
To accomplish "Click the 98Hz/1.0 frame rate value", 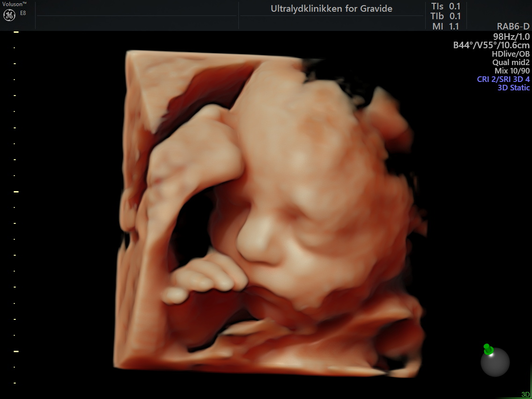I will pos(511,37).
